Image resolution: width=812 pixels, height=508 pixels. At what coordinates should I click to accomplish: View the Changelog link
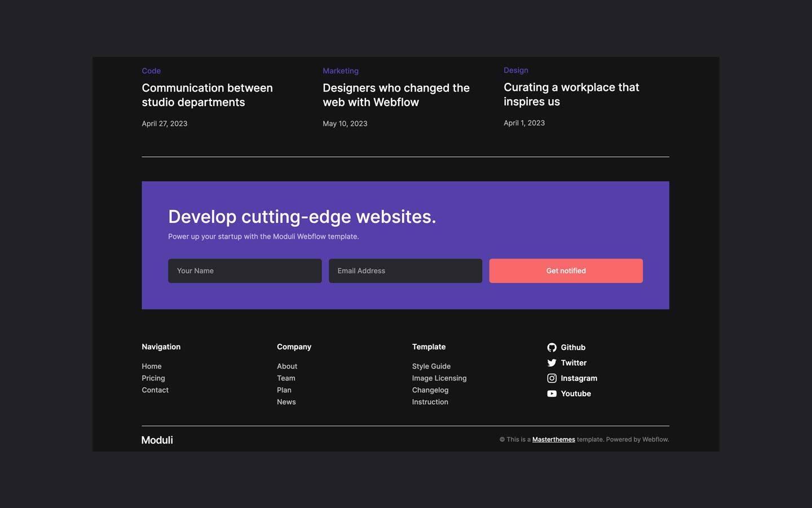tap(430, 389)
